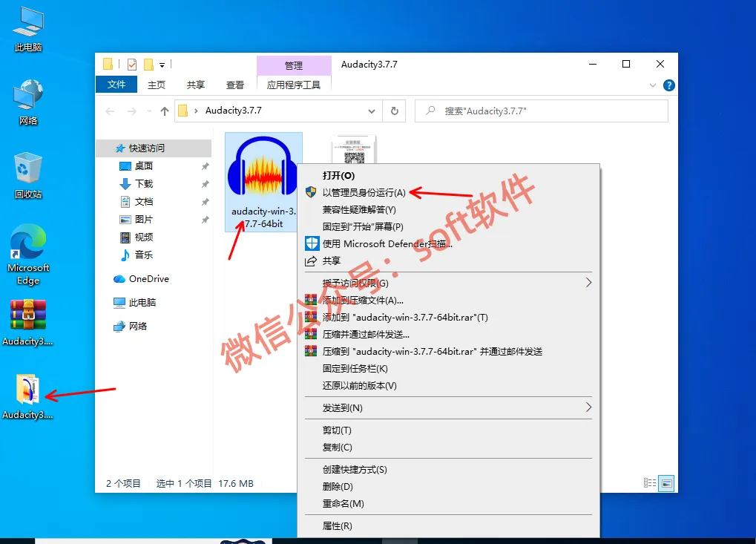The height and width of the screenshot is (544, 756).
Task: Select the QR code image file thumbnail
Action: 354,151
